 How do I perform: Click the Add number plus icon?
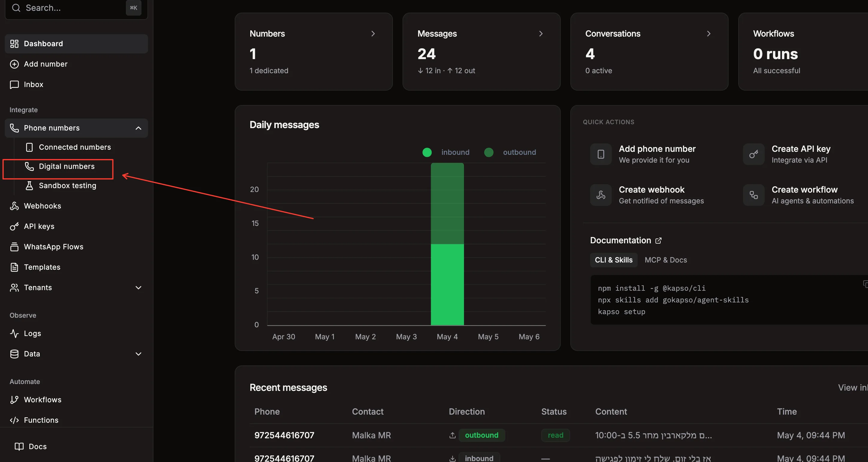(14, 64)
